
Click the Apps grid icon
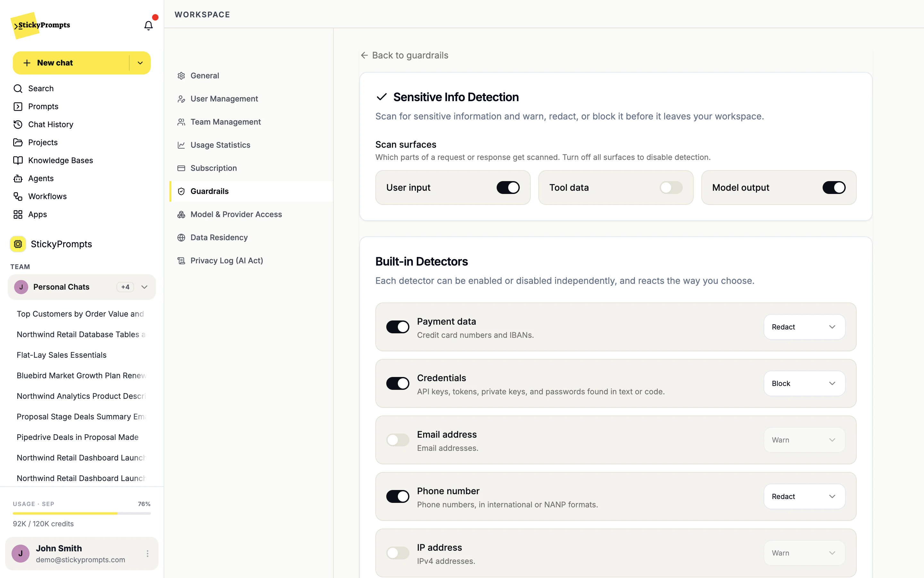(x=18, y=215)
